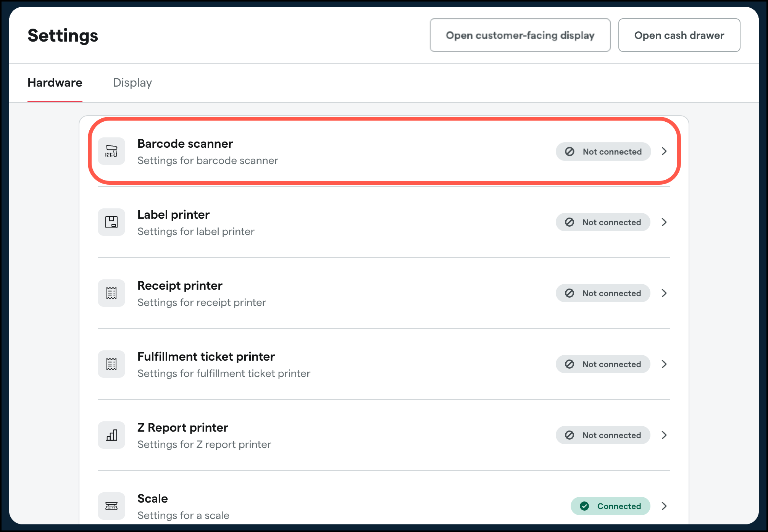This screenshot has width=768, height=532.
Task: Expand the Receipt printer settings
Action: coord(664,293)
